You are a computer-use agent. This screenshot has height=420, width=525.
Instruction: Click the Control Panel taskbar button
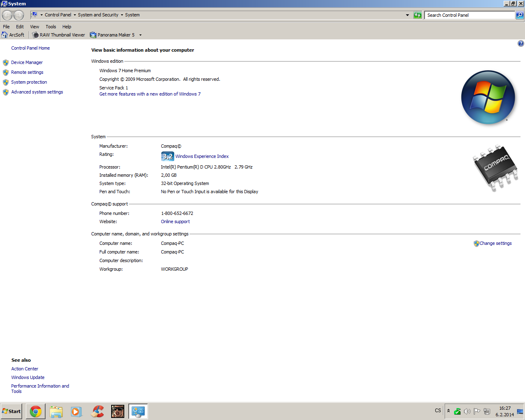(x=138, y=411)
